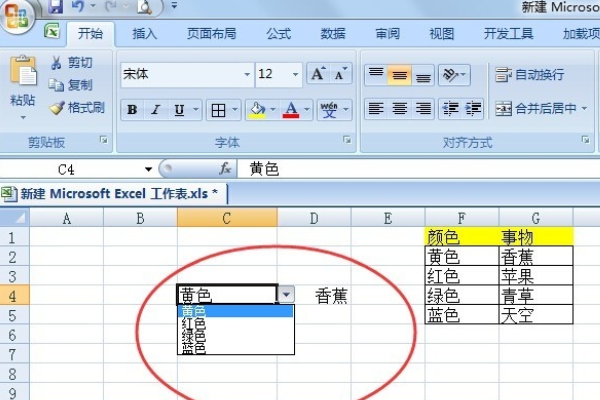Apply yellow fill color bucket
This screenshot has width=600, height=400.
click(x=258, y=110)
